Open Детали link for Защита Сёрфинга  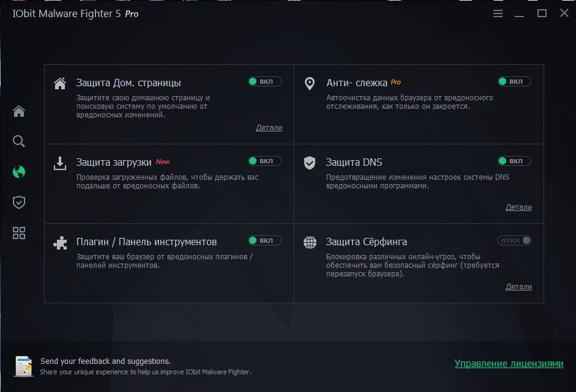click(518, 287)
